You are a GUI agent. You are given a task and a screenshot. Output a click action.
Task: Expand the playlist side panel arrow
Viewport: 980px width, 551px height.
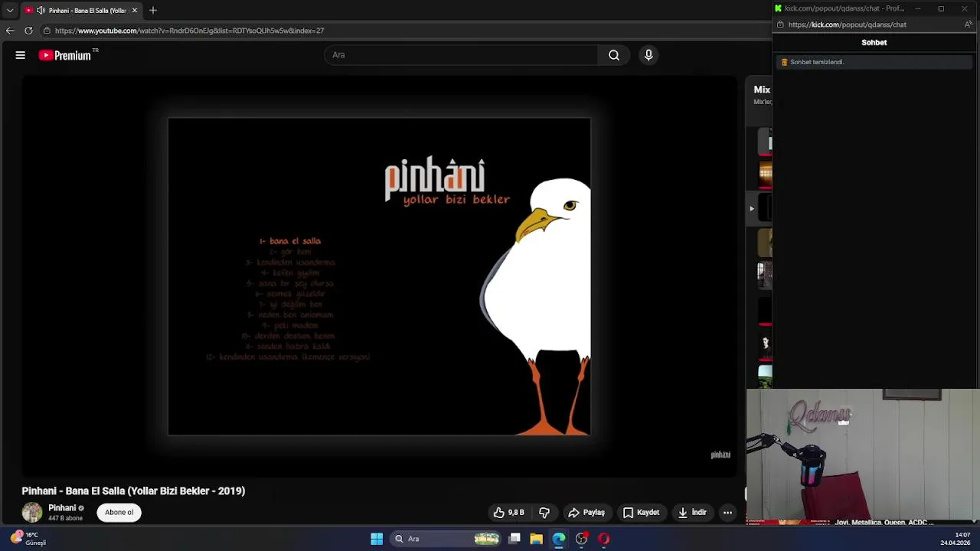click(x=752, y=208)
